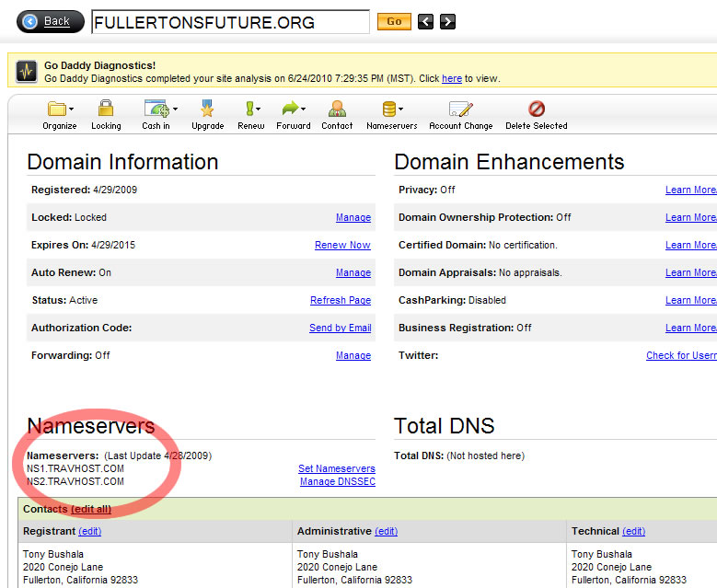Expand the Organize dropdown

[x=73, y=110]
